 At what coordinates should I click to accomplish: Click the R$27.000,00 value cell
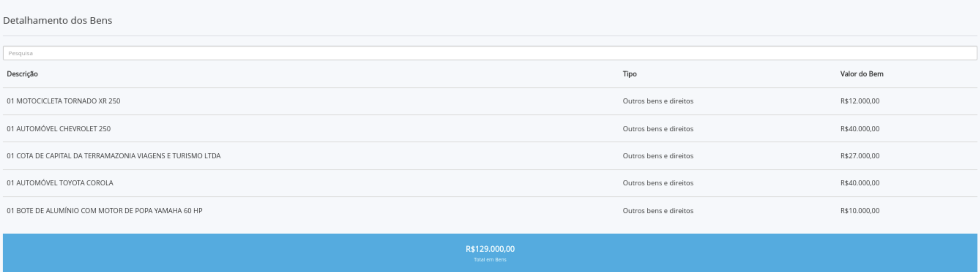tap(860, 156)
